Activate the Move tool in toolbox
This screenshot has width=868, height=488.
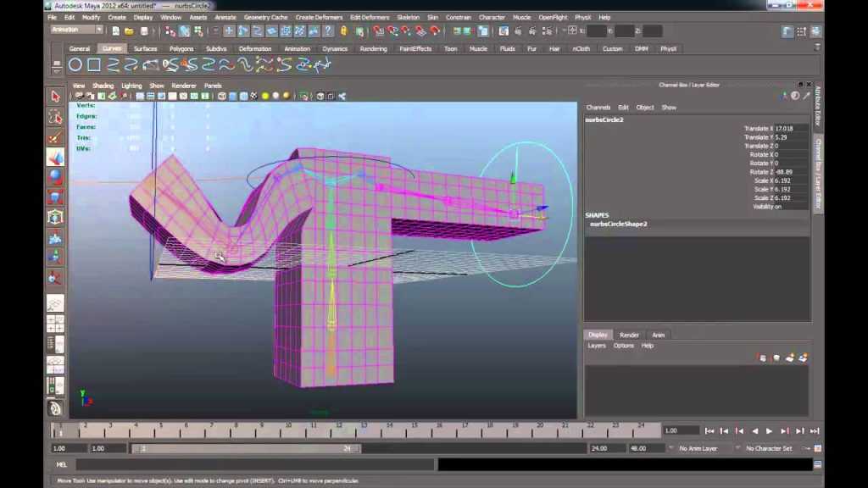(x=55, y=157)
